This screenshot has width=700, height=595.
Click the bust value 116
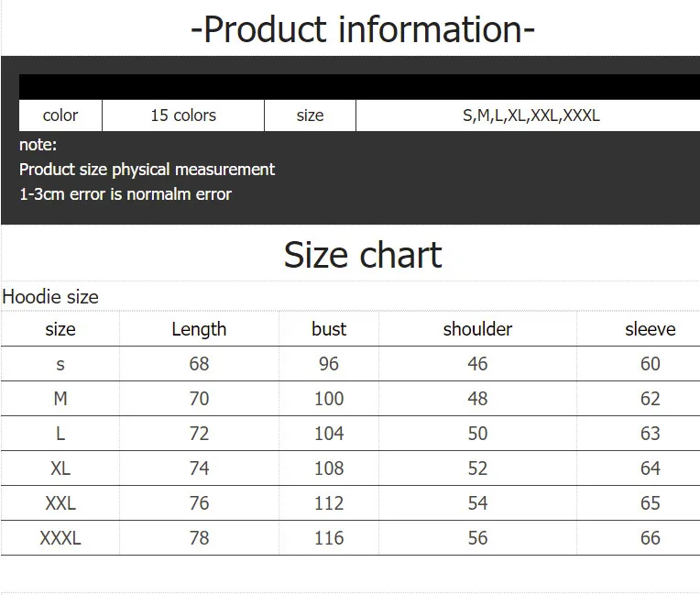click(329, 538)
